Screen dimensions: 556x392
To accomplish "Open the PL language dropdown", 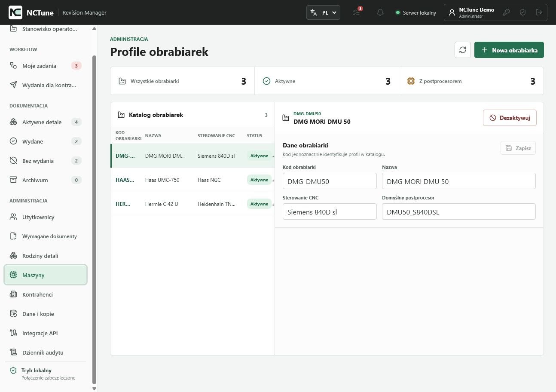I will pyautogui.click(x=323, y=12).
